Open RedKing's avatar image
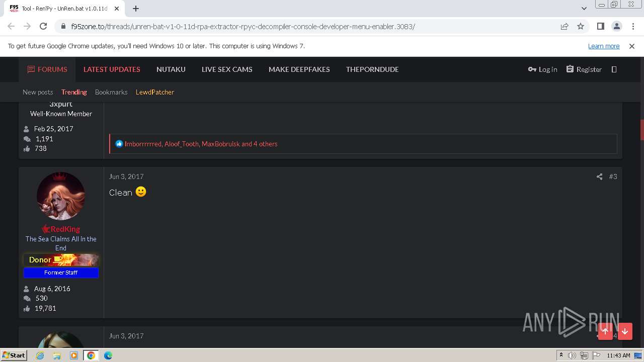The image size is (644, 362). point(61,196)
